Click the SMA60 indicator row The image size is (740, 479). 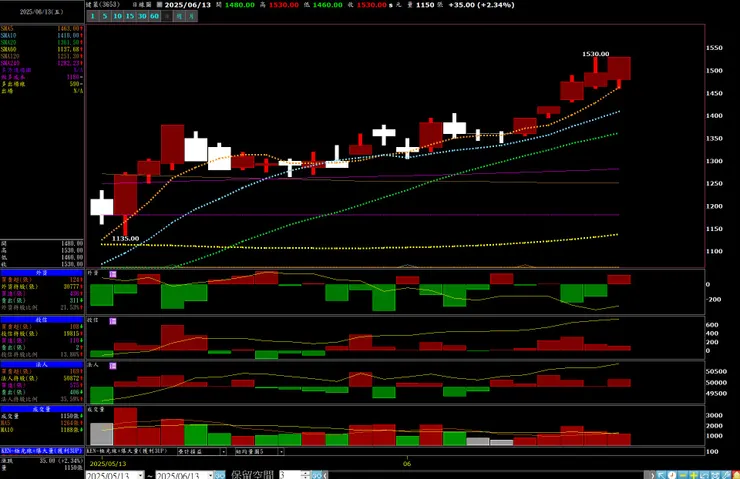coord(42,49)
